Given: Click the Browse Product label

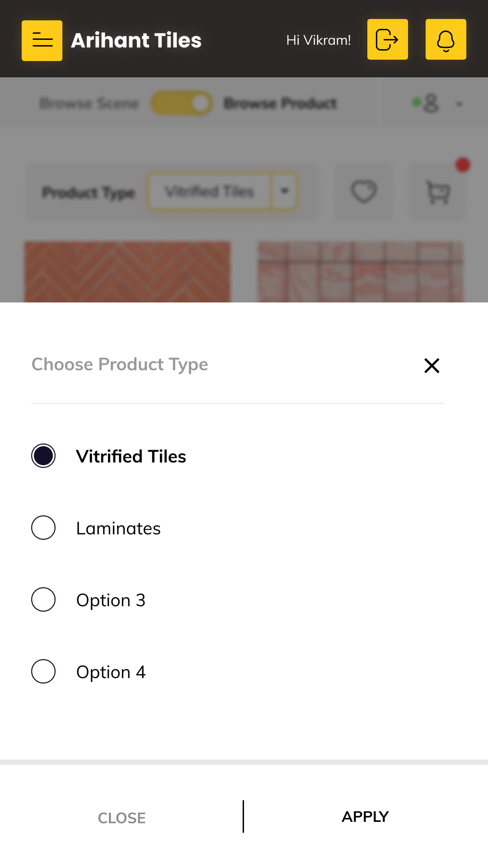Looking at the screenshot, I should [280, 103].
